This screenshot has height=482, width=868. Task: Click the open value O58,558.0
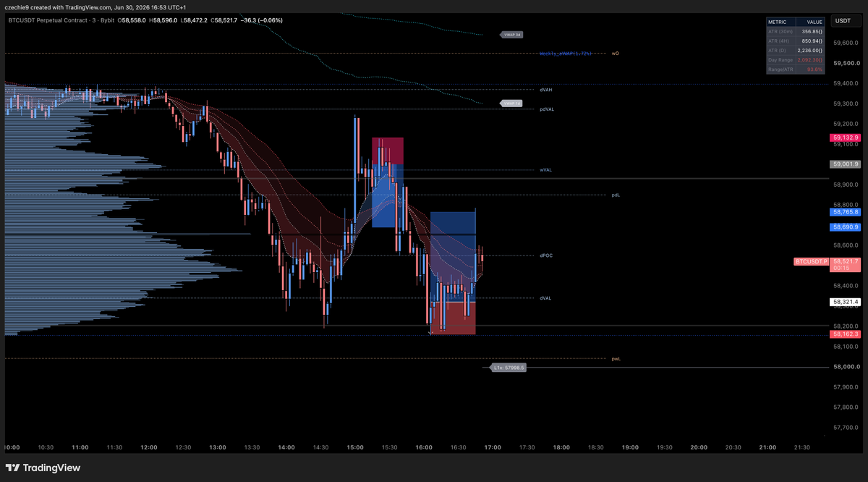[x=133, y=21]
